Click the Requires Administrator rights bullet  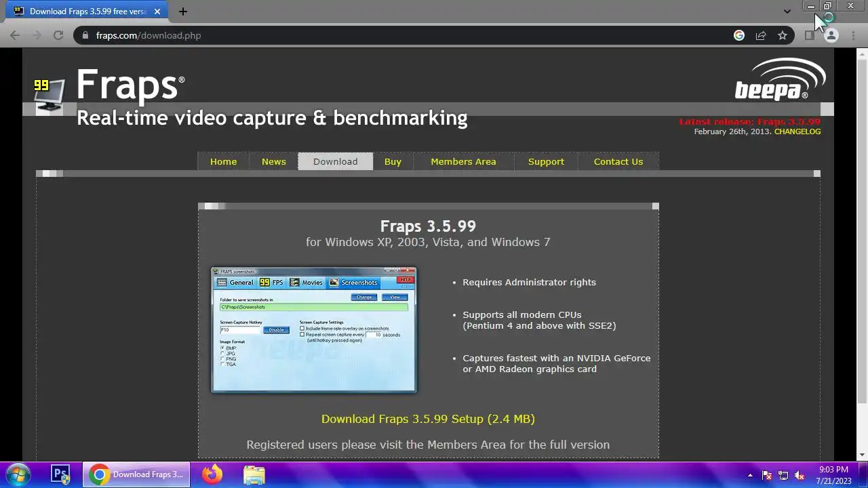(x=529, y=282)
